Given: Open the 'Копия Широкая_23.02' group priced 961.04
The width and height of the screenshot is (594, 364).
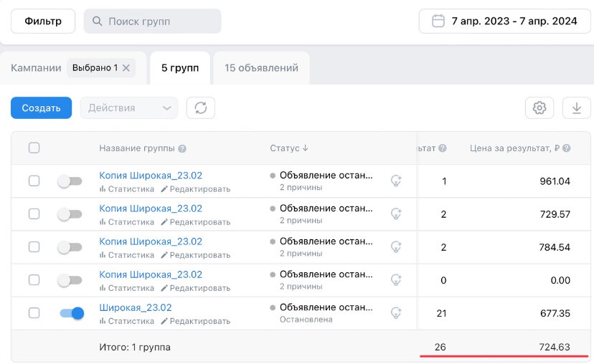Looking at the screenshot, I should 151,176.
